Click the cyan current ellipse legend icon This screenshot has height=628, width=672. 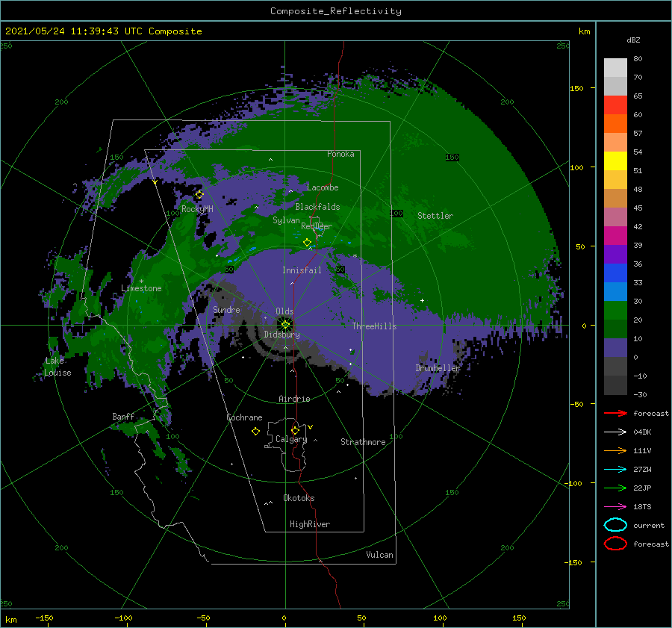tap(615, 525)
